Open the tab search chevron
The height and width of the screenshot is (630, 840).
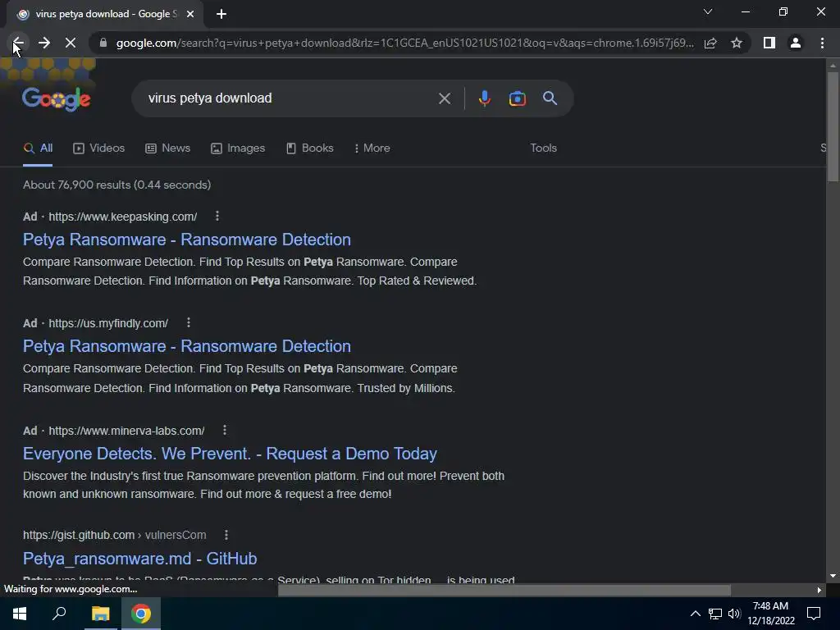pyautogui.click(x=708, y=11)
